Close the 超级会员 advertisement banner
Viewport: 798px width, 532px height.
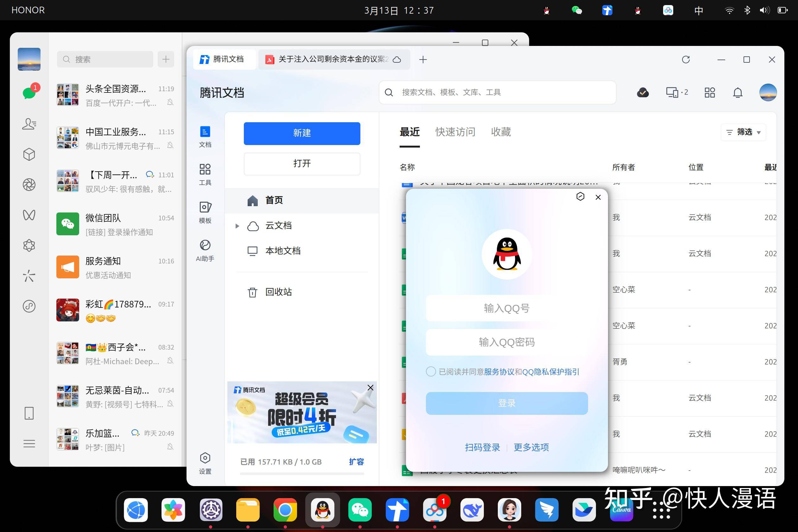(370, 388)
